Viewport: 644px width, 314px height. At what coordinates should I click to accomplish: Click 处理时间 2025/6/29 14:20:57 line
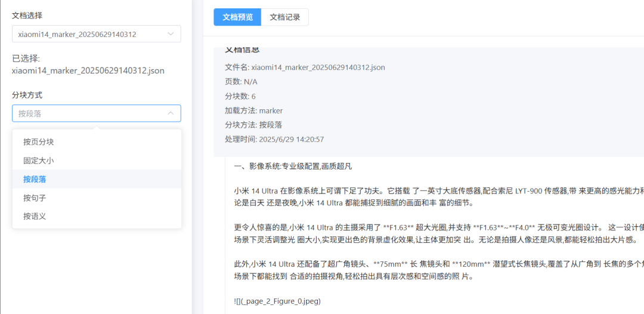(x=274, y=139)
